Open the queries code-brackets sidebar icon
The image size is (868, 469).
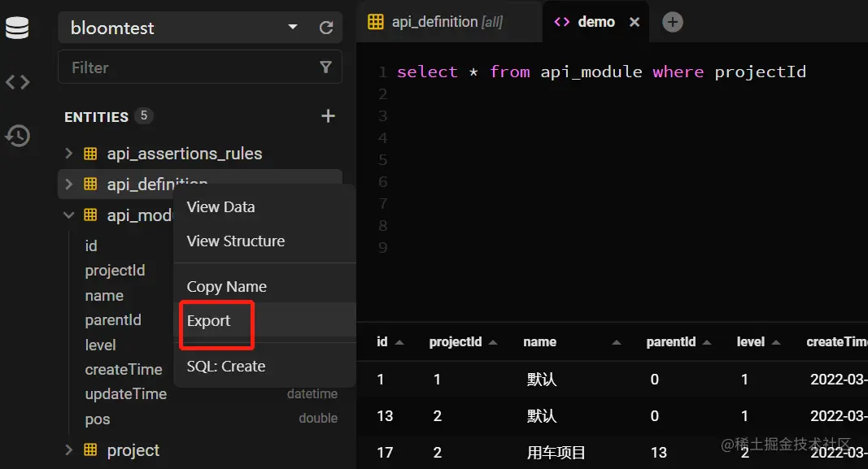17,82
